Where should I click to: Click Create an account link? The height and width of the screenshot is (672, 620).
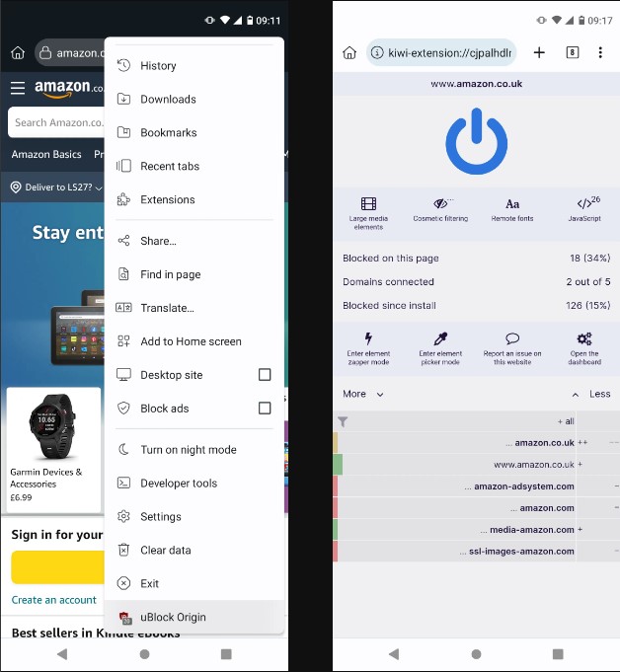(54, 600)
